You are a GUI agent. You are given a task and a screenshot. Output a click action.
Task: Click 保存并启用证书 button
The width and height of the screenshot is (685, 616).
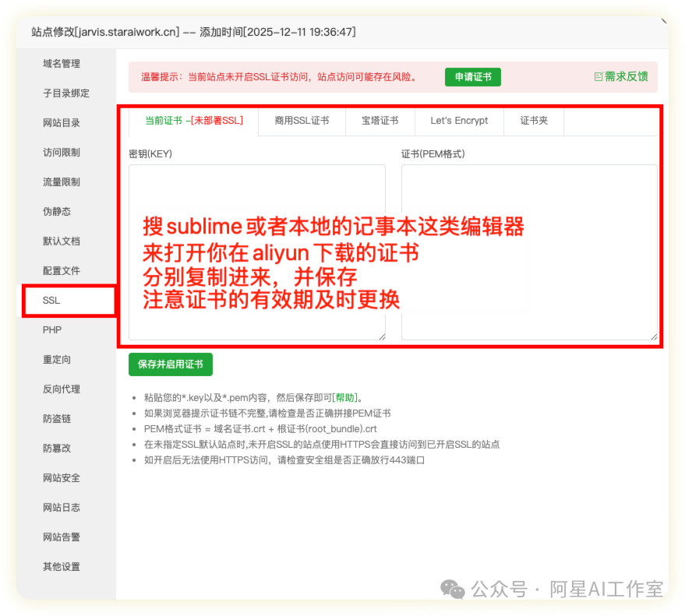tap(171, 364)
